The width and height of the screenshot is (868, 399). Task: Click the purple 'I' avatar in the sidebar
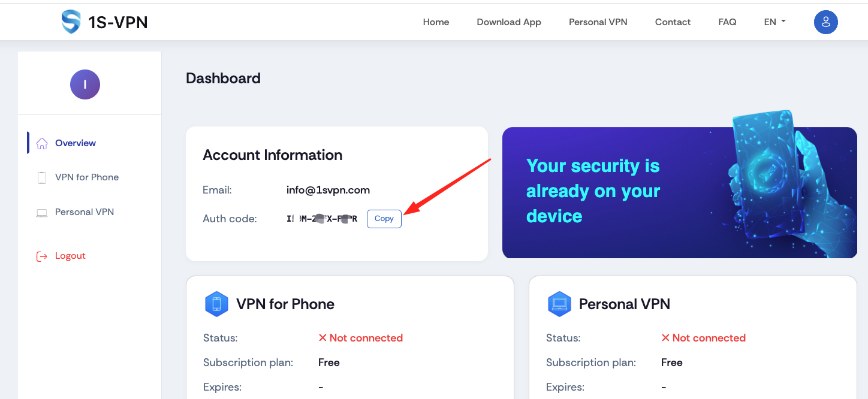(x=85, y=84)
